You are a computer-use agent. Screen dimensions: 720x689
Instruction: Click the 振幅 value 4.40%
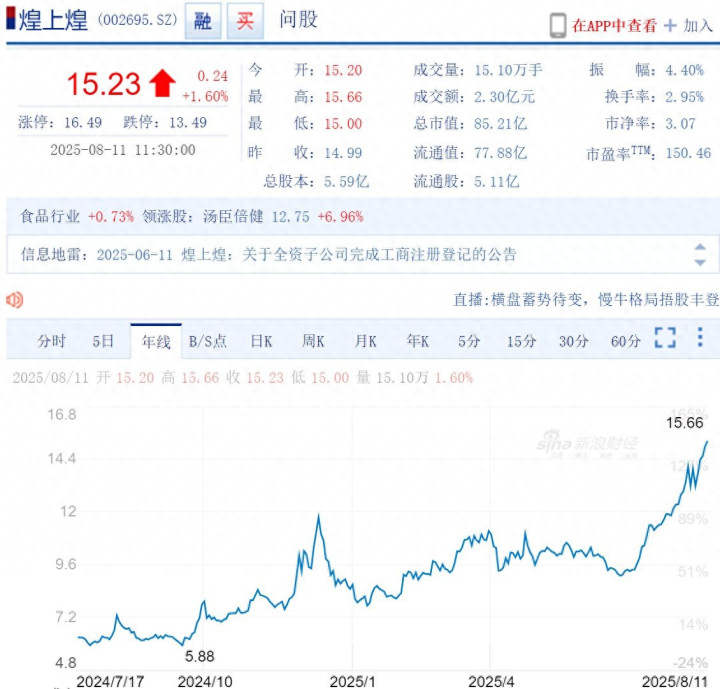point(684,70)
